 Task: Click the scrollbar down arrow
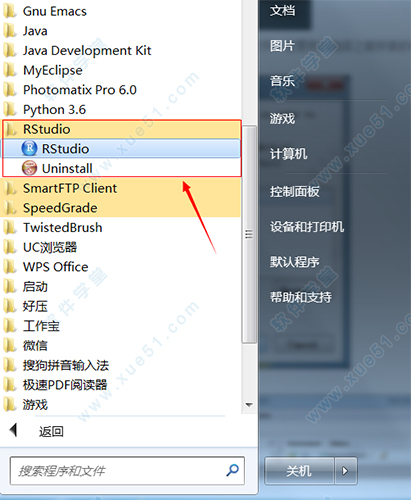[249, 405]
